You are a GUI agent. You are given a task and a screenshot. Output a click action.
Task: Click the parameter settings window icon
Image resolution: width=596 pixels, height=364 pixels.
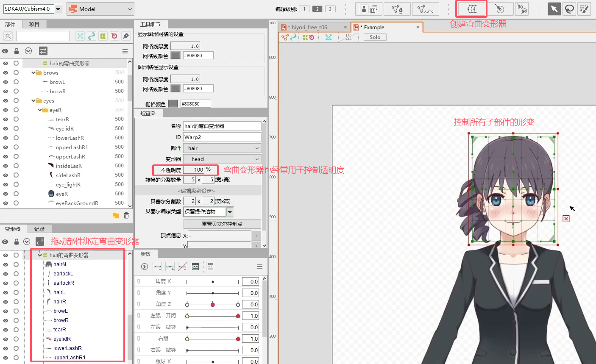[x=195, y=267]
